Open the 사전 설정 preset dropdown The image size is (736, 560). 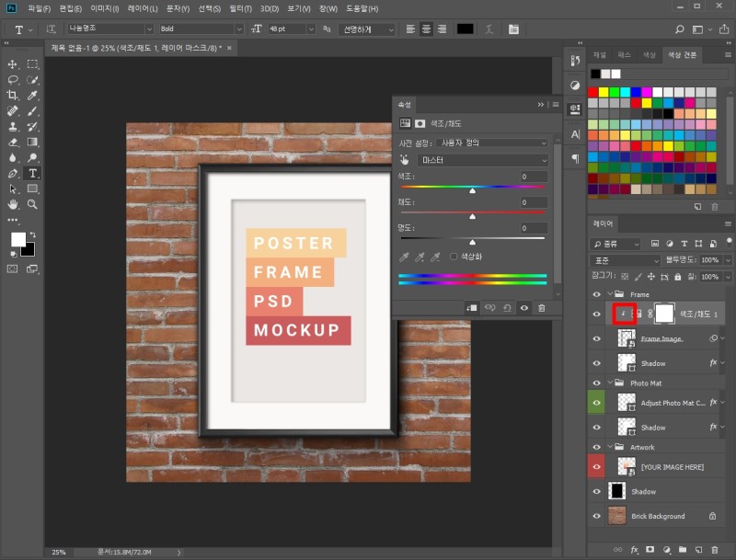click(x=492, y=143)
